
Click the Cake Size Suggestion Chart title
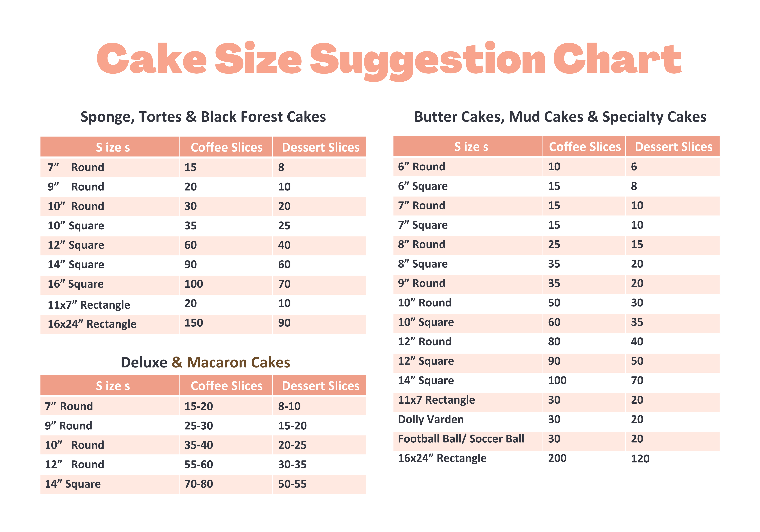(389, 60)
